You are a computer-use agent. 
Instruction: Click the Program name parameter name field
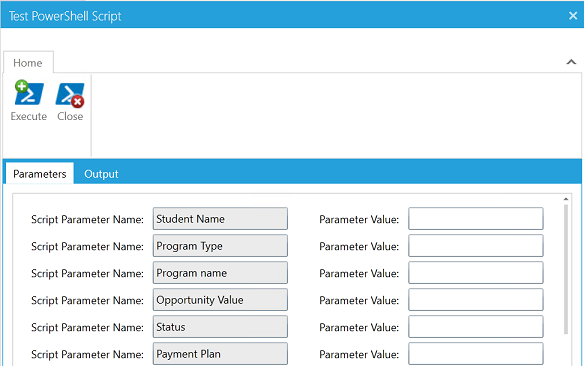[220, 273]
